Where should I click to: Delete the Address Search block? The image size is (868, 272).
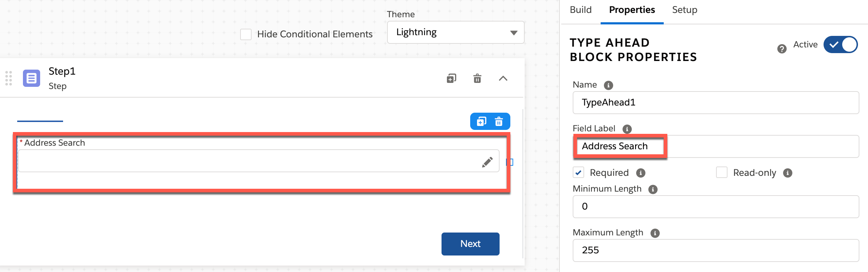499,122
